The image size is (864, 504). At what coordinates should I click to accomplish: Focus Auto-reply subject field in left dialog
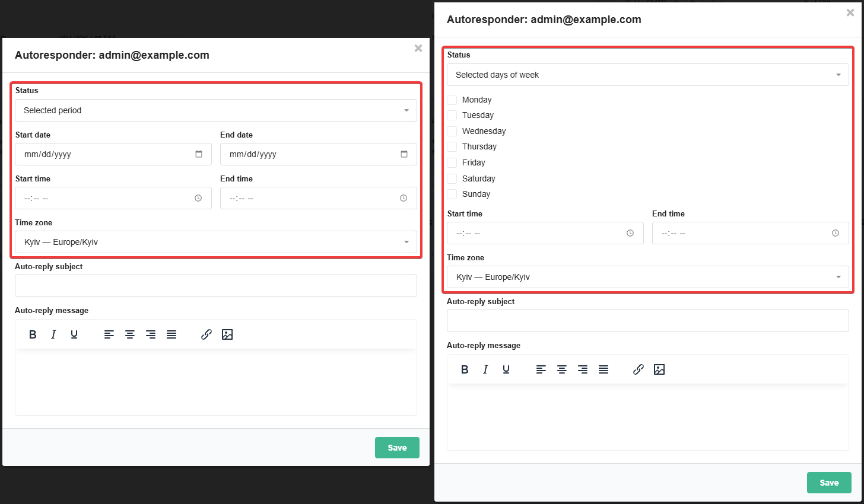[x=216, y=286]
